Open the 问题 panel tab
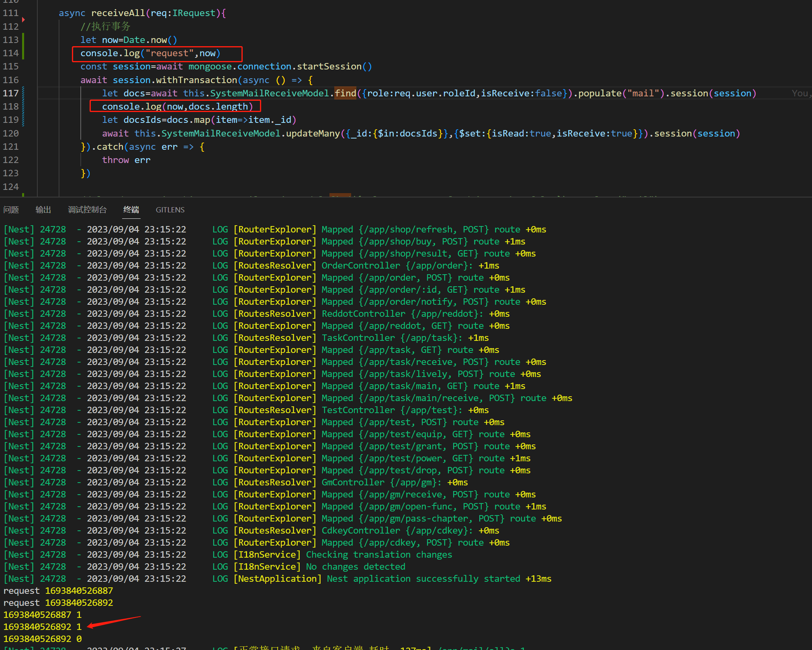 (x=11, y=210)
